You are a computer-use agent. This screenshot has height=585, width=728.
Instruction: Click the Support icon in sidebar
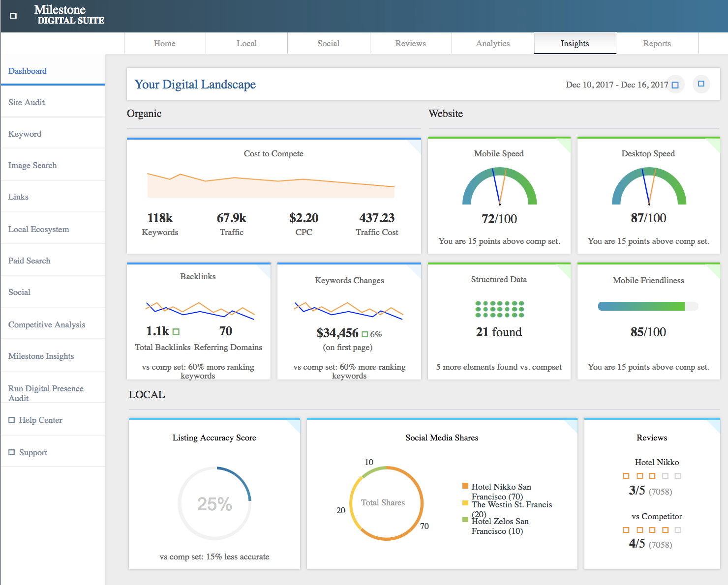[12, 452]
